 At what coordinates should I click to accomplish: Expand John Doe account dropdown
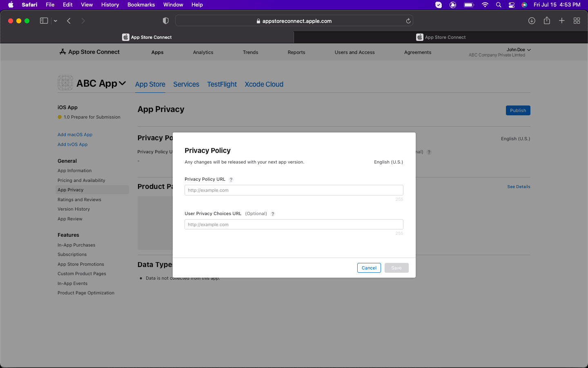pos(519,49)
